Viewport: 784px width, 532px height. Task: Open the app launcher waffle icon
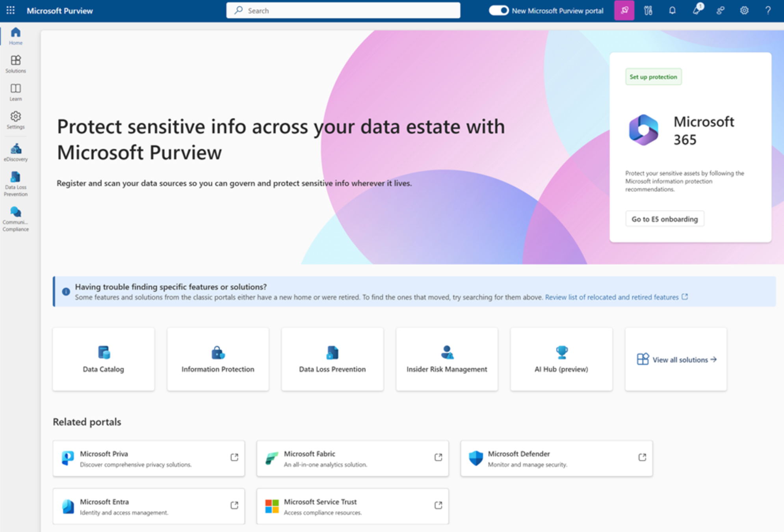point(11,11)
